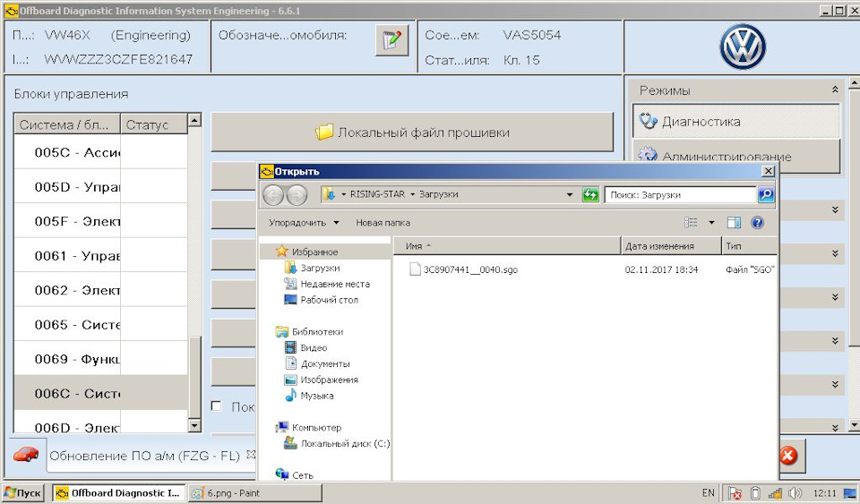The height and width of the screenshot is (504, 860).
Task: Click volume speaker tray icon
Action: pos(795,492)
